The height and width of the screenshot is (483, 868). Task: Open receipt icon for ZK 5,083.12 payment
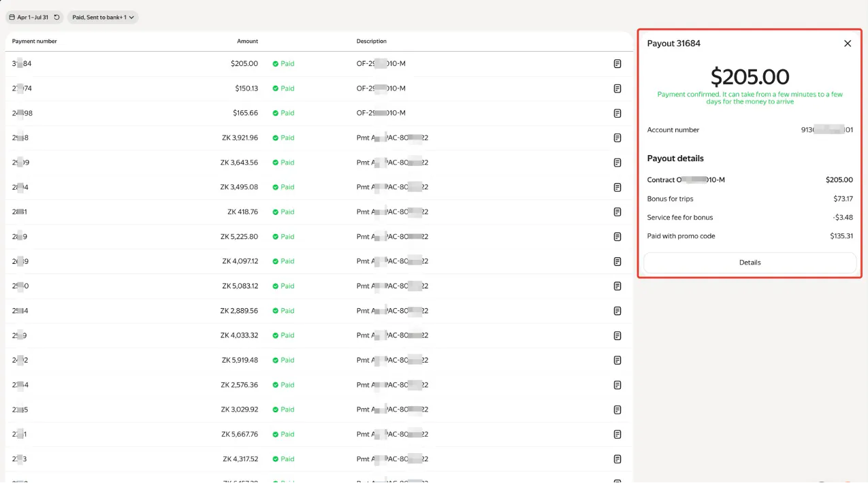tap(617, 286)
